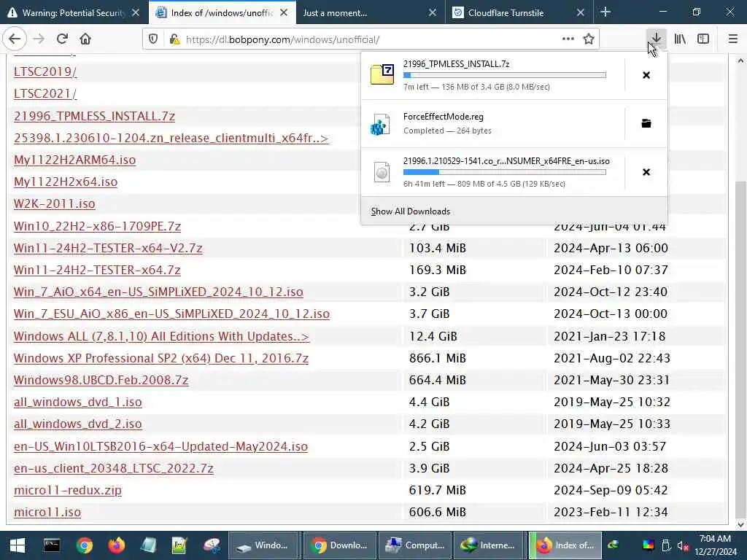This screenshot has height=560, width=747.
Task: Click progress bar of CONSUMER x64FRE iso download
Action: 505,172
